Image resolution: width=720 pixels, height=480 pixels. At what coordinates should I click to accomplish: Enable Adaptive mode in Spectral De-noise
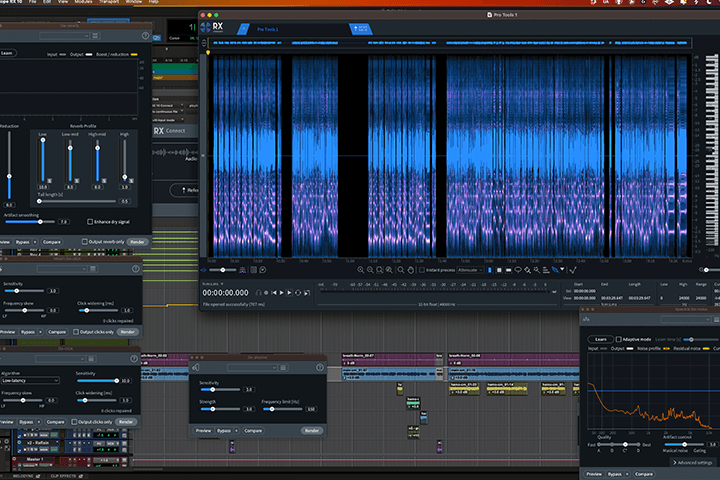pos(619,339)
